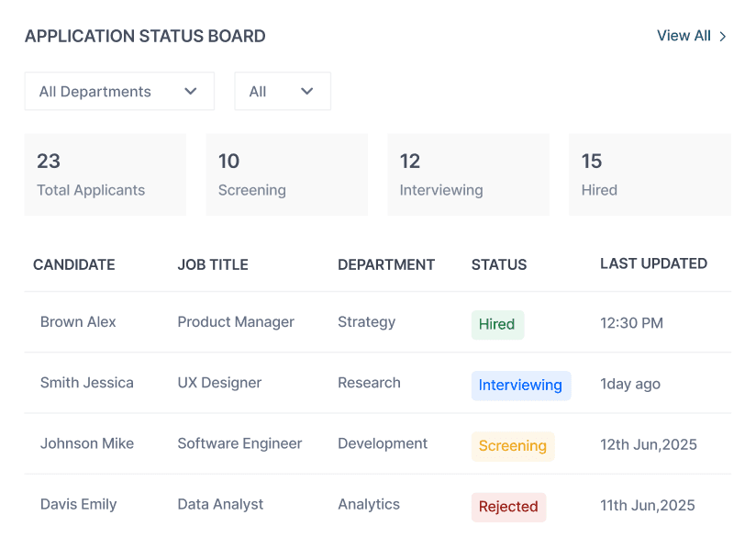This screenshot has height=560, width=756.
Task: Click the Application Status Board title
Action: coord(145,36)
